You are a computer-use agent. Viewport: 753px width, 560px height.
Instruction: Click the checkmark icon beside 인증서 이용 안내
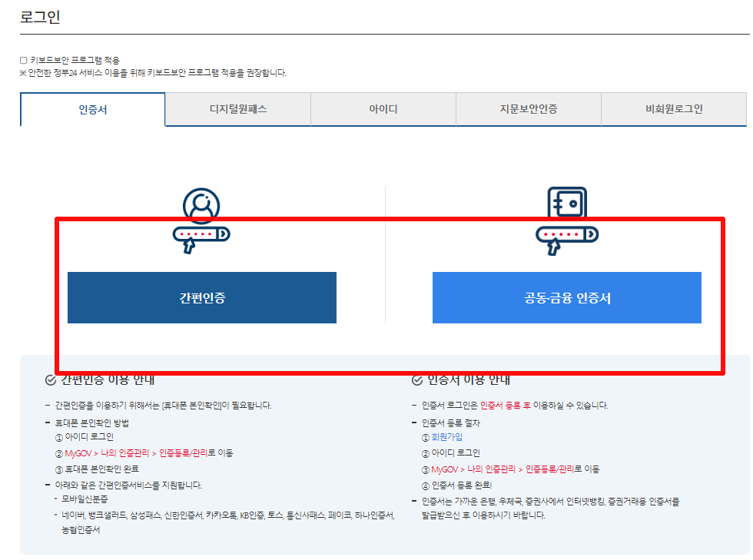[416, 380]
